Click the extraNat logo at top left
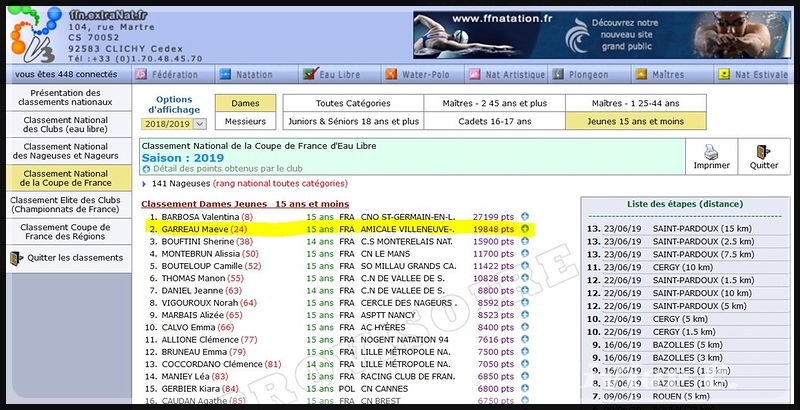The height and width of the screenshot is (410, 800). click(33, 33)
